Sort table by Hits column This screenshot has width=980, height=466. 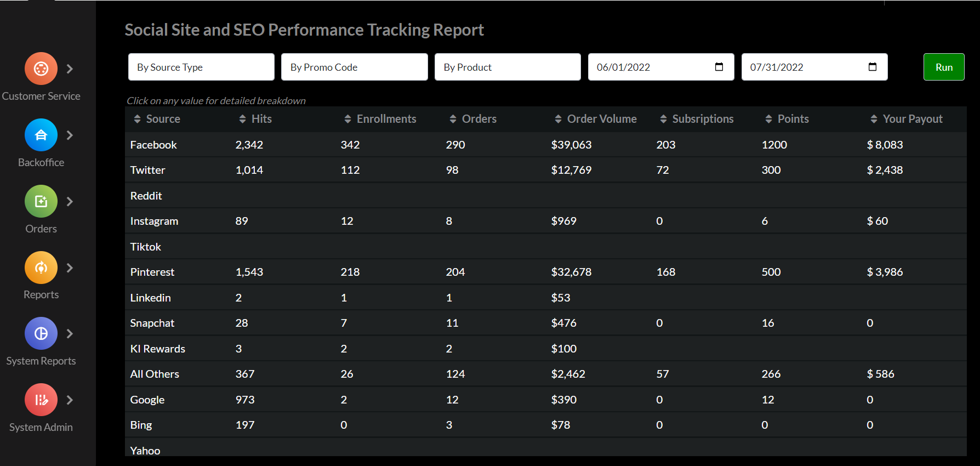(x=242, y=119)
